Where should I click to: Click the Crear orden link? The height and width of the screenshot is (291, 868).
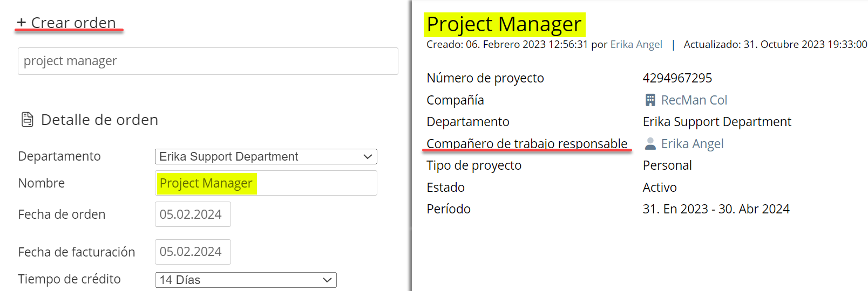coord(73,23)
